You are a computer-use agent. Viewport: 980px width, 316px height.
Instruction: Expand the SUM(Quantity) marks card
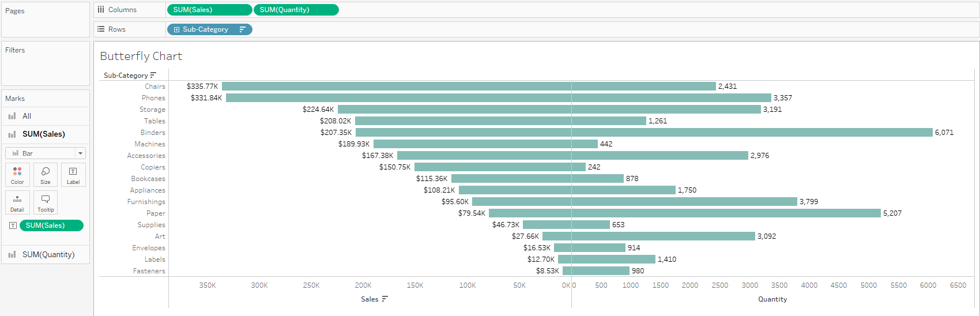(x=48, y=254)
